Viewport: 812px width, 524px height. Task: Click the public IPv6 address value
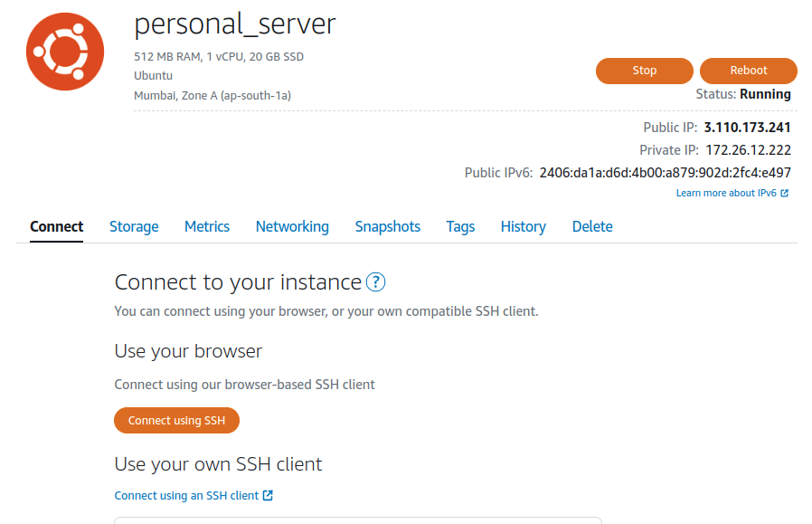coord(665,173)
